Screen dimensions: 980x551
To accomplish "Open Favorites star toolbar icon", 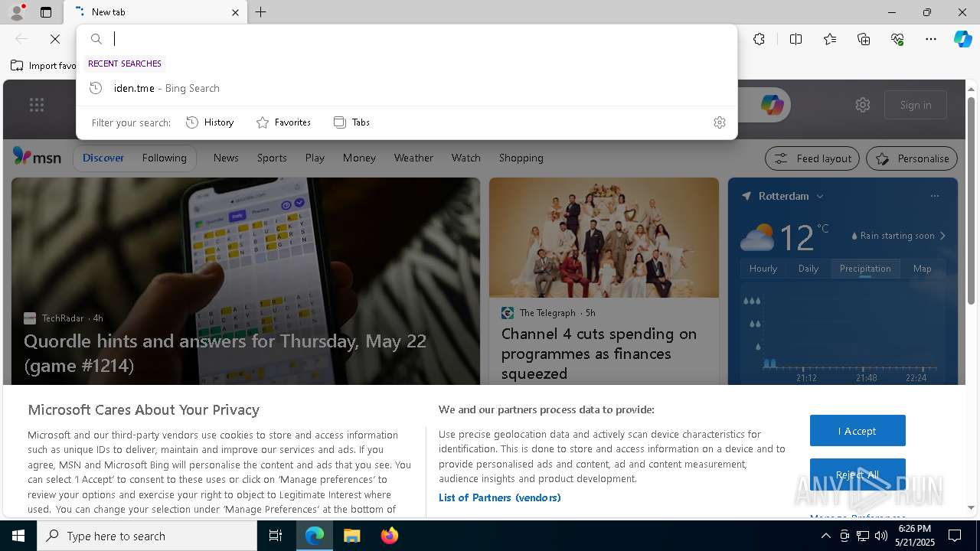I will click(x=830, y=39).
